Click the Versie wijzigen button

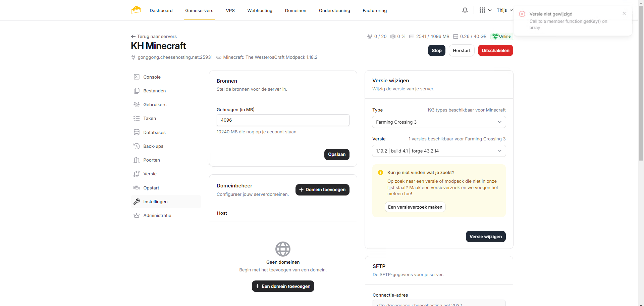click(x=485, y=236)
